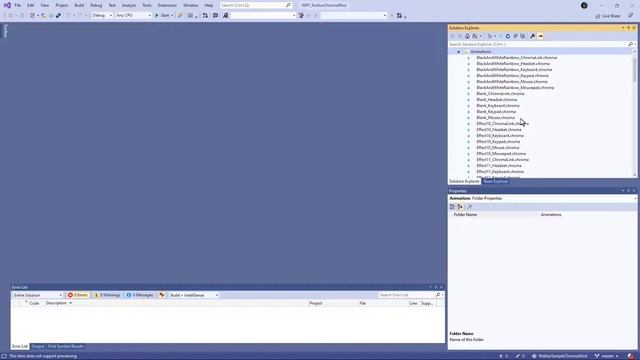This screenshot has width=640, height=360.
Task: Select BlackAndWhiteRainbow_Keyboard.chroma file
Action: 514,70
